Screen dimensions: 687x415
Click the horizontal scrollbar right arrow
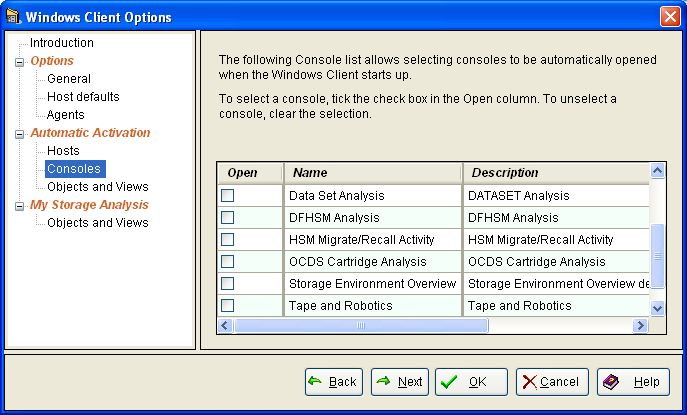[640, 326]
